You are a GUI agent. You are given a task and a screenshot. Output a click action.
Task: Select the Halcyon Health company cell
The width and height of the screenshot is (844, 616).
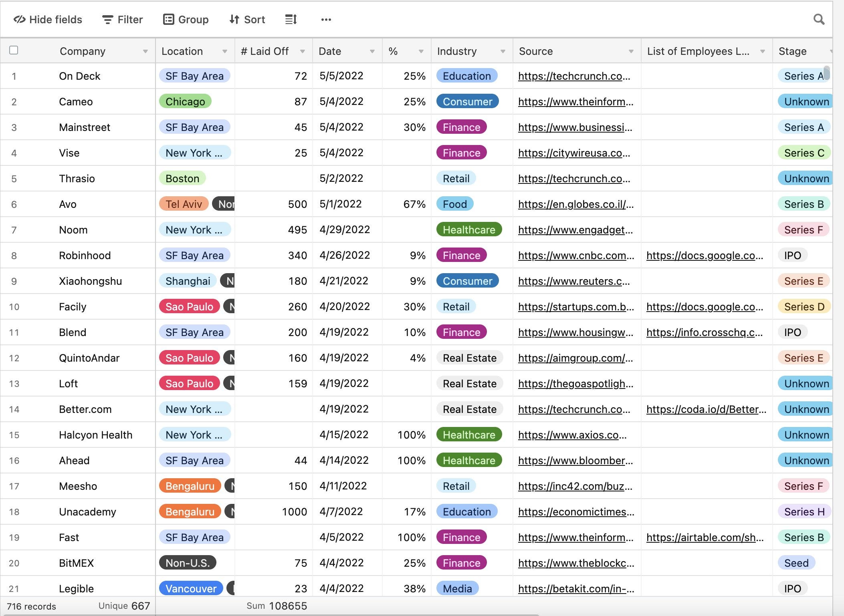(x=96, y=435)
